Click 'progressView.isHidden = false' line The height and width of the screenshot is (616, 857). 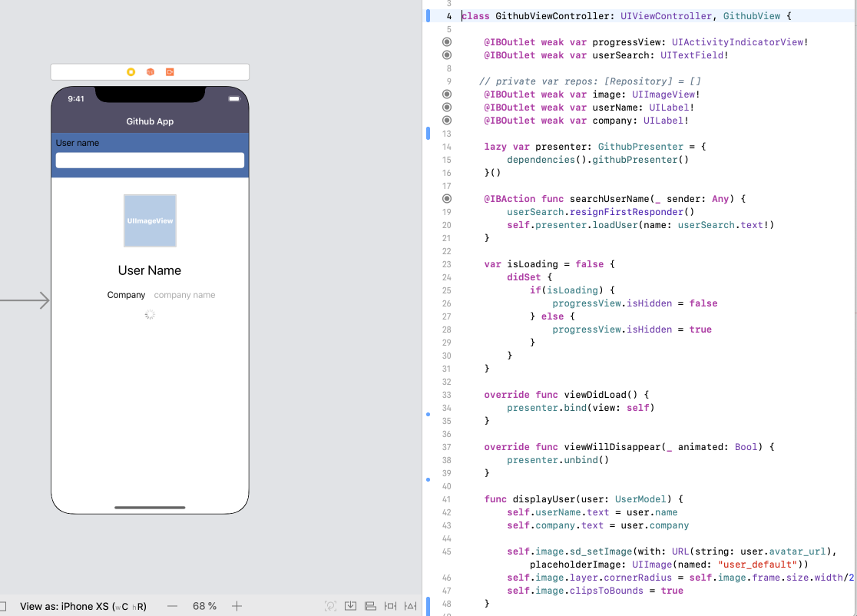pyautogui.click(x=634, y=303)
